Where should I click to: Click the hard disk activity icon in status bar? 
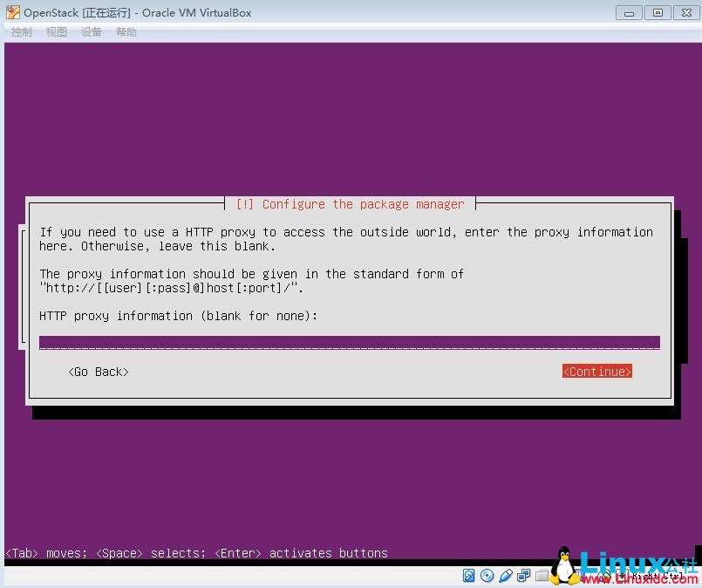[468, 576]
